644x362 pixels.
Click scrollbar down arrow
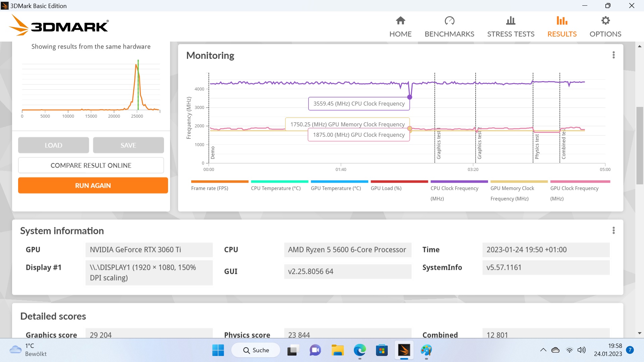pyautogui.click(x=640, y=333)
